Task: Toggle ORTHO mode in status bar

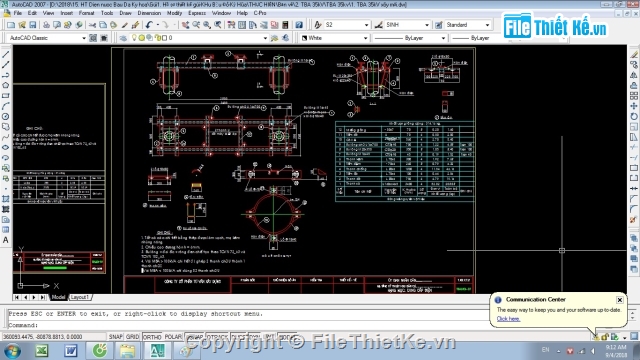Action: (x=152, y=337)
